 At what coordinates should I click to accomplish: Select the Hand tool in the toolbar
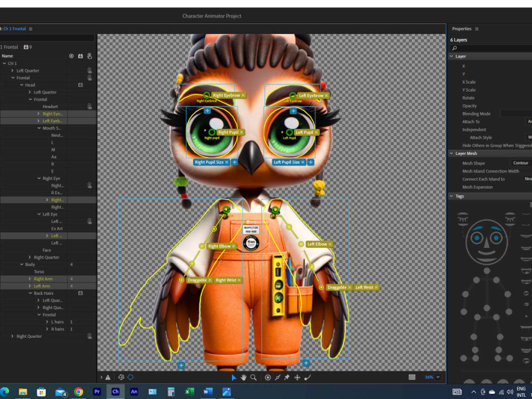point(243,377)
